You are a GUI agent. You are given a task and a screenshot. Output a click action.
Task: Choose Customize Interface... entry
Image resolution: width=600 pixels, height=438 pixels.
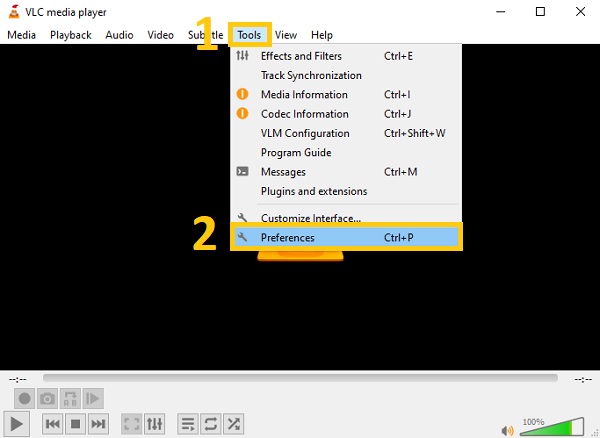tap(346, 217)
